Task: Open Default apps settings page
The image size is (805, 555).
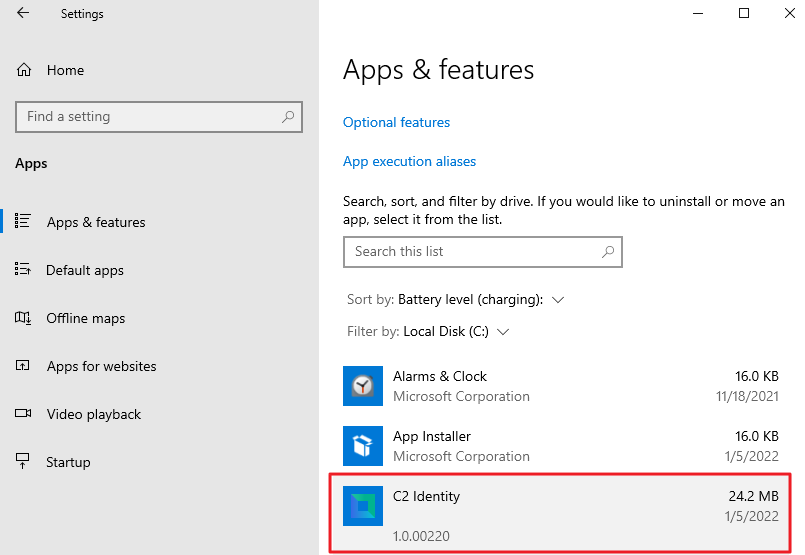Action: (85, 270)
